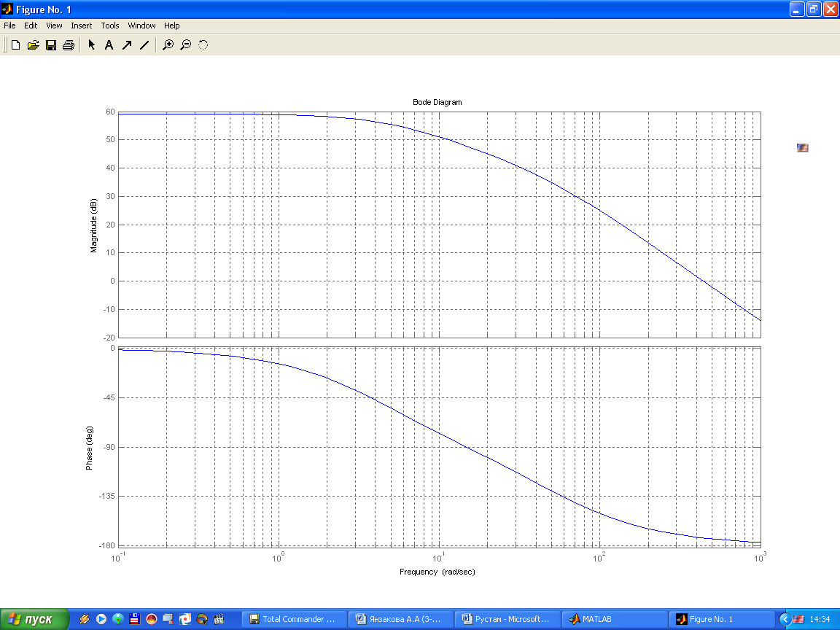Launch Winamp from the quick launch bar

(x=84, y=619)
